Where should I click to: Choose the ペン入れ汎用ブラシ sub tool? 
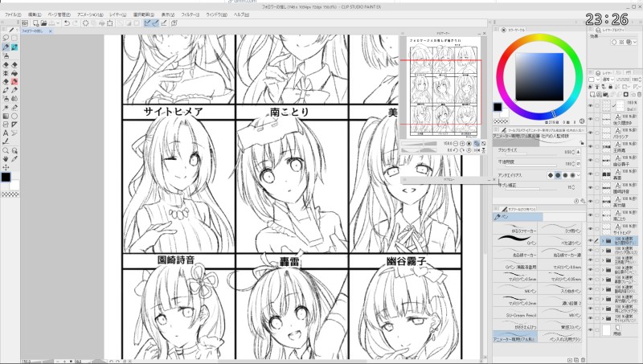(561, 337)
